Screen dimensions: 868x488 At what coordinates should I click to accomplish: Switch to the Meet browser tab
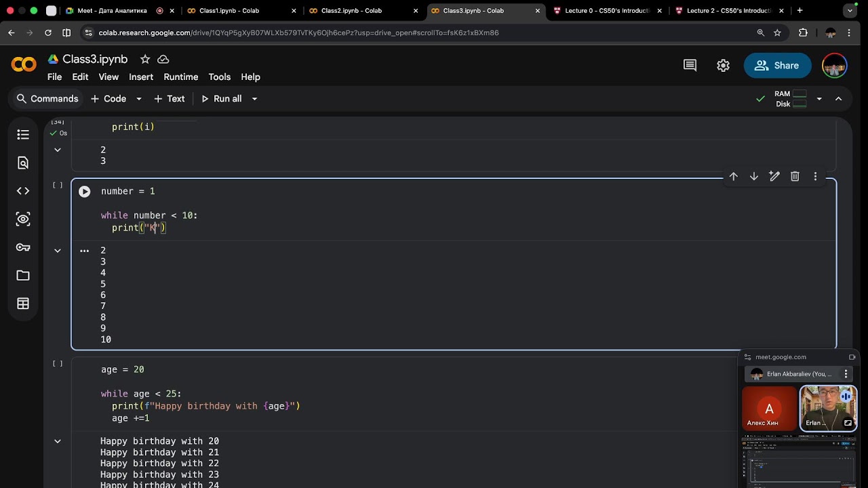tap(119, 11)
